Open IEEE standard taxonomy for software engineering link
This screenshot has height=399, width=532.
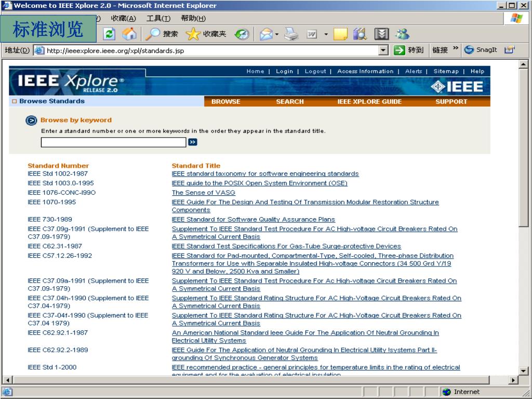(x=265, y=174)
